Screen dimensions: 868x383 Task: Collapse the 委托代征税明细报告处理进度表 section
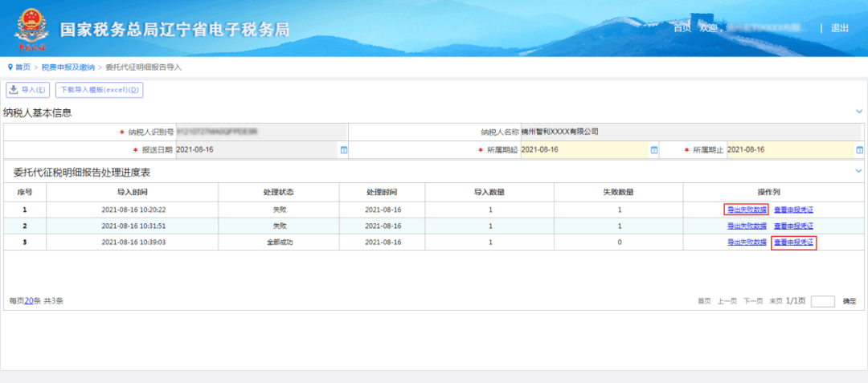(x=859, y=171)
